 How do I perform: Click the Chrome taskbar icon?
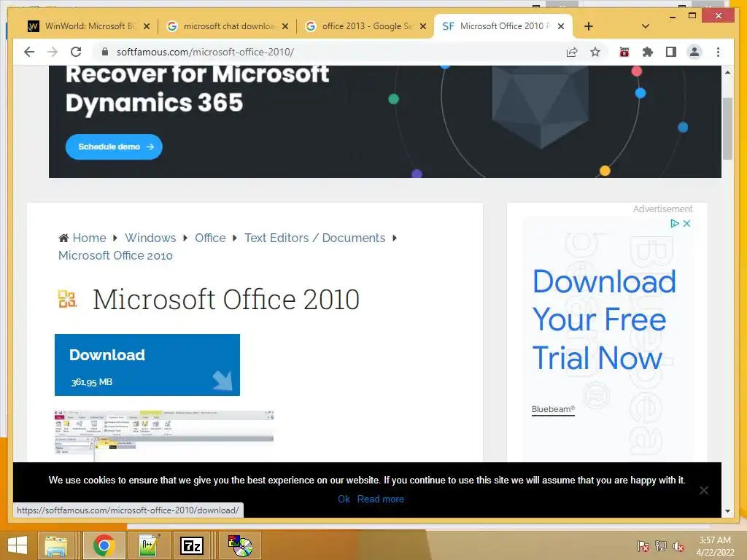[x=104, y=545]
